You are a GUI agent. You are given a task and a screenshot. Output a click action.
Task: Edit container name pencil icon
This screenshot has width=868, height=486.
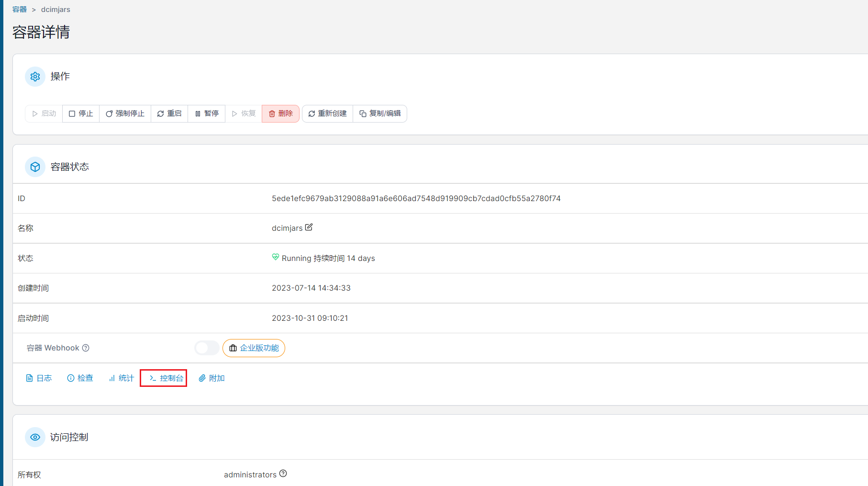click(x=309, y=227)
